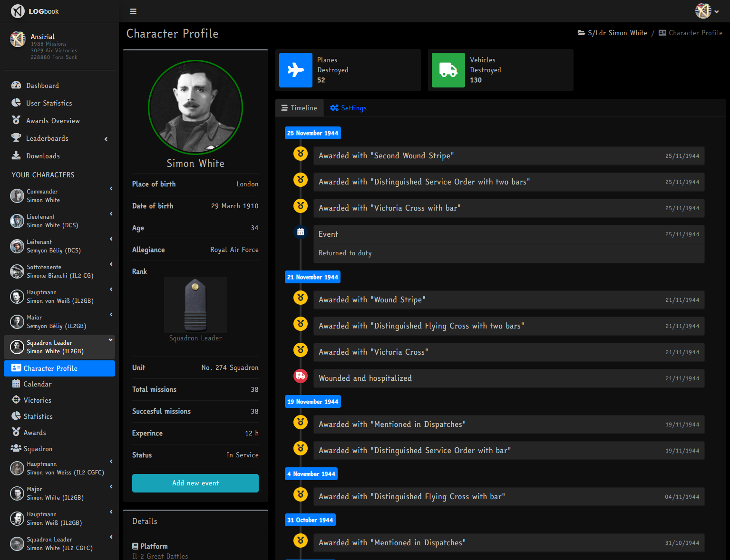
Task: Click the Dashboard gauge icon
Action: (16, 85)
